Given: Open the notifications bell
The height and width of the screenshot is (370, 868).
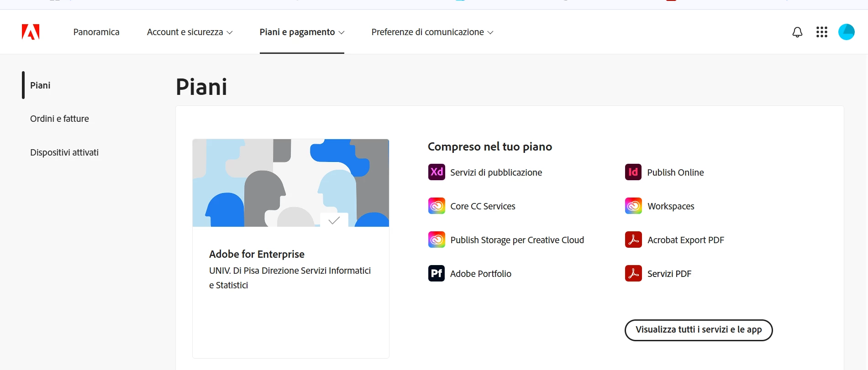Looking at the screenshot, I should click(797, 32).
